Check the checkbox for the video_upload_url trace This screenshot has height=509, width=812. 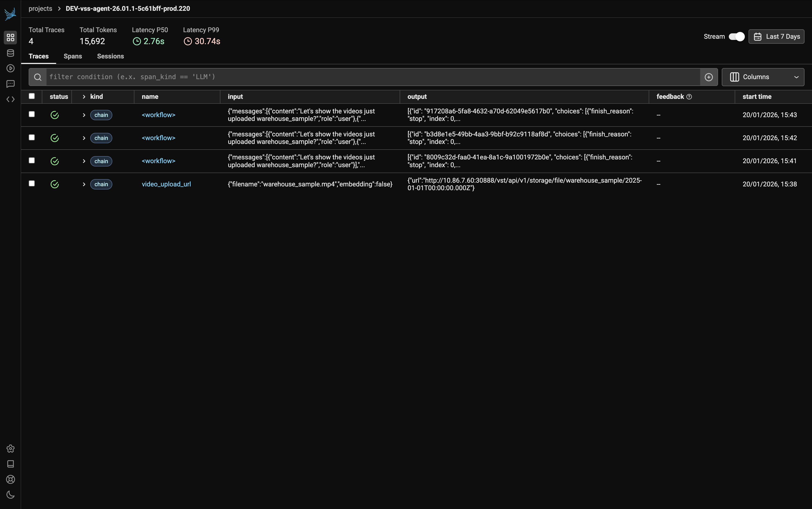point(31,183)
